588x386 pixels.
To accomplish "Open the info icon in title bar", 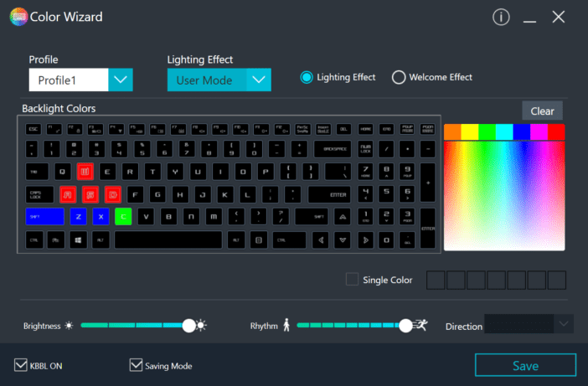I will click(x=501, y=17).
